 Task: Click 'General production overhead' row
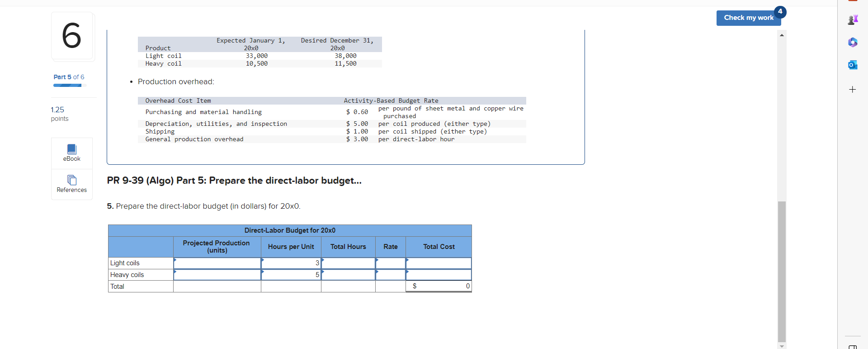pos(332,139)
